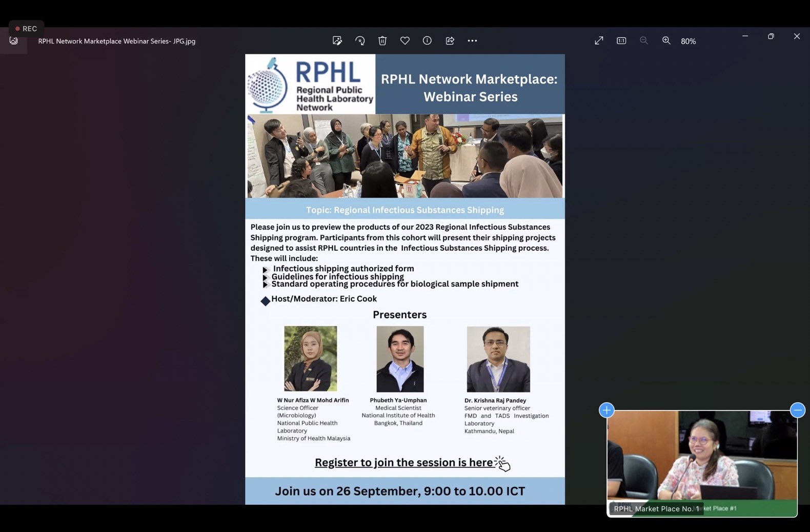This screenshot has height=532, width=810.
Task: Click Standard operating procedures for biological sample shipment
Action: click(x=395, y=284)
